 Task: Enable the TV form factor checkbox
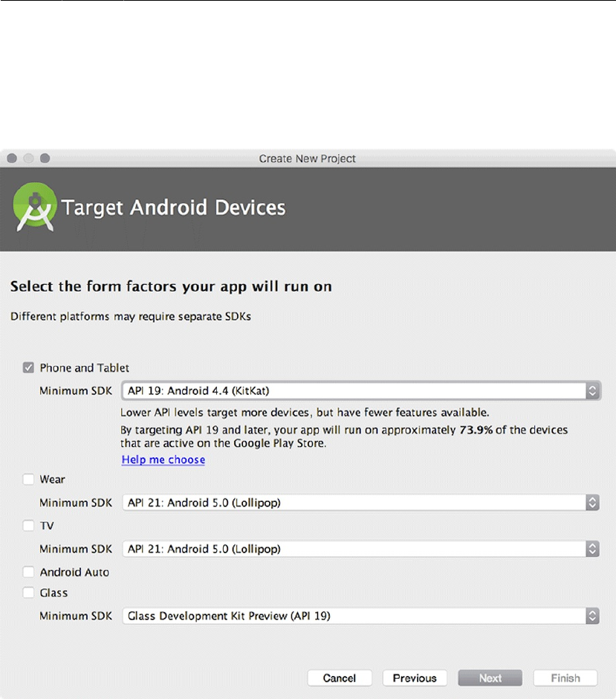tap(29, 526)
